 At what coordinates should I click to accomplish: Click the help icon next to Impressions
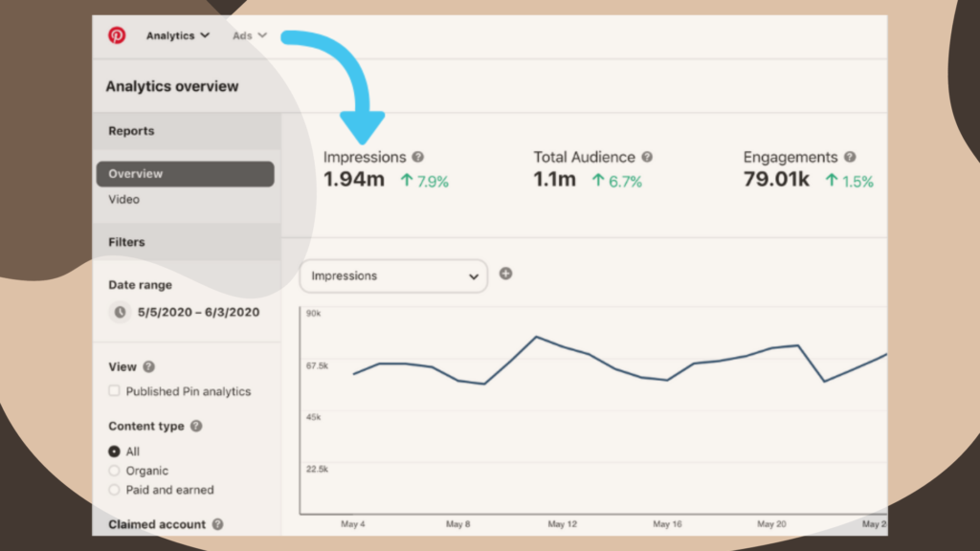click(x=417, y=157)
